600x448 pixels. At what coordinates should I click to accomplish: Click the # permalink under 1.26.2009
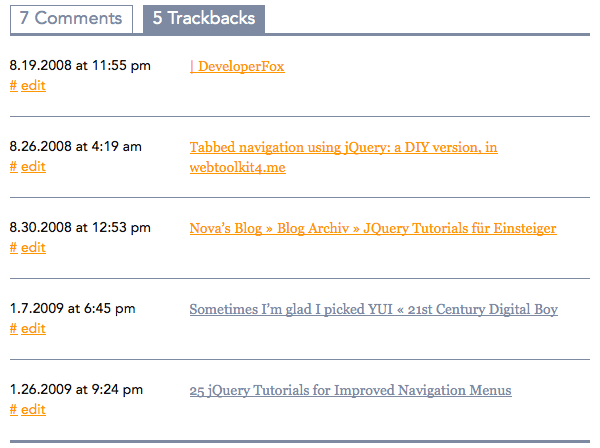(x=13, y=410)
